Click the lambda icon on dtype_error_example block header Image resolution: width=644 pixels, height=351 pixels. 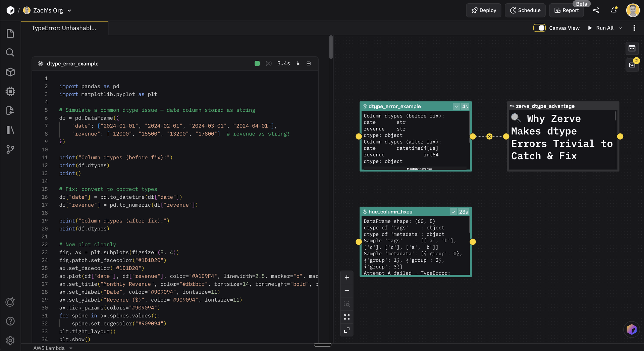click(298, 63)
